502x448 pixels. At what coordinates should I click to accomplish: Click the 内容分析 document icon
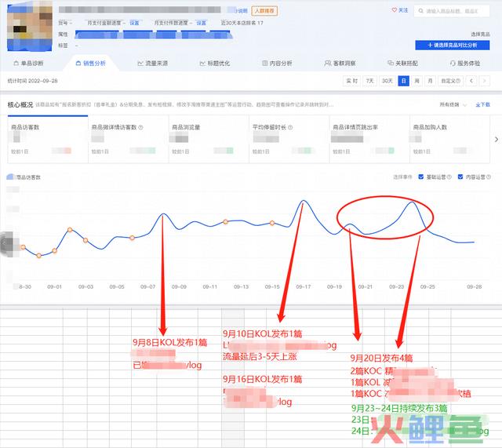tap(265, 63)
